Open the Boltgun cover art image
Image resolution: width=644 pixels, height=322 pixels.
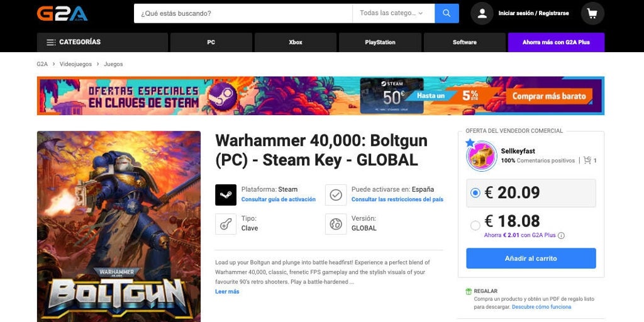[119, 226]
